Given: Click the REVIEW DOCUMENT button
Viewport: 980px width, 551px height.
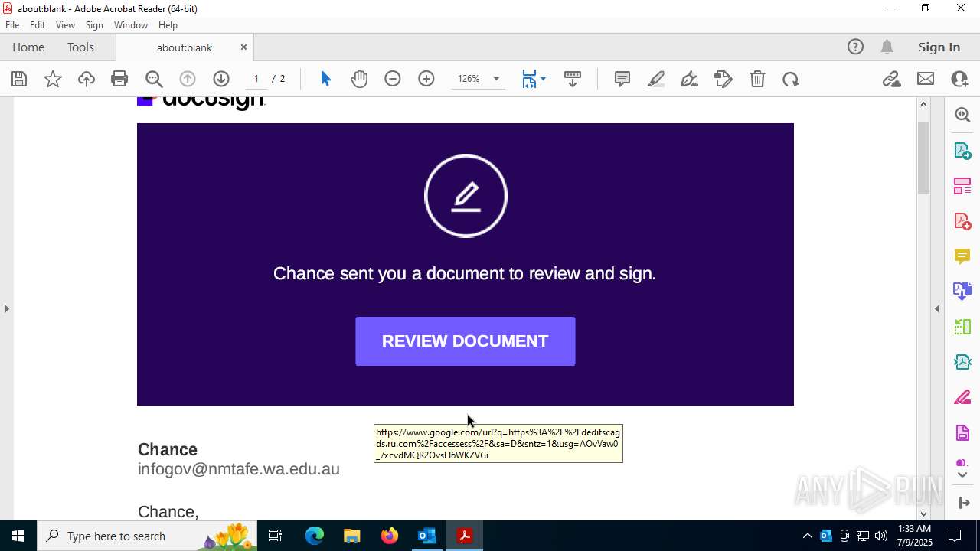Looking at the screenshot, I should 465,341.
